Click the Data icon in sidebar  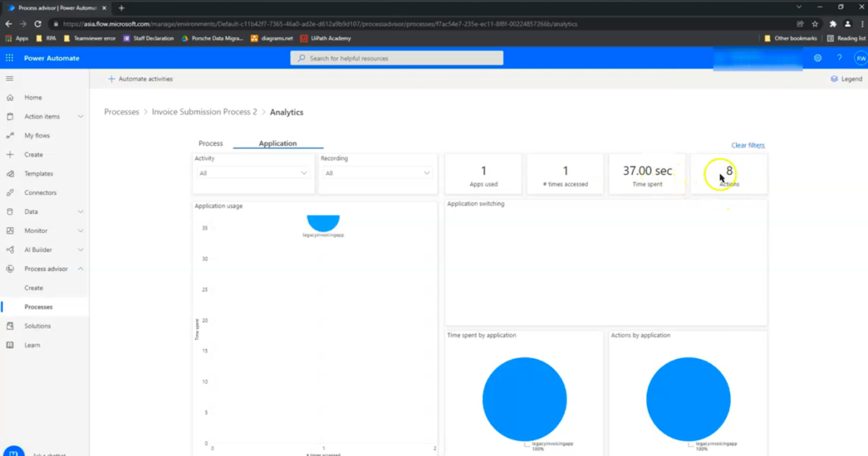pos(10,212)
